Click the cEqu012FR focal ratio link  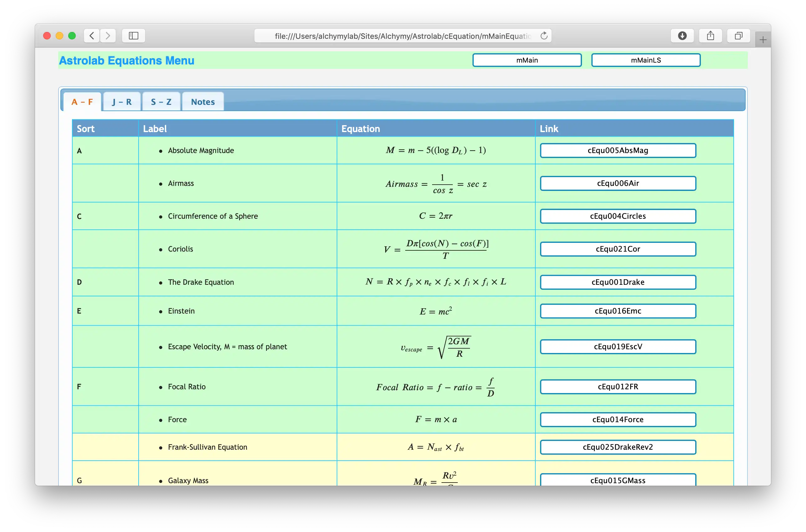[x=619, y=386]
